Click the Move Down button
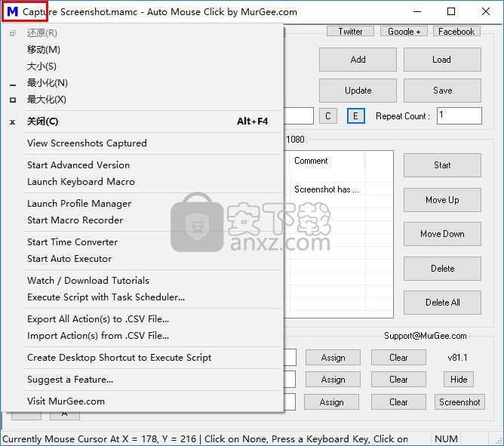 [x=442, y=234]
